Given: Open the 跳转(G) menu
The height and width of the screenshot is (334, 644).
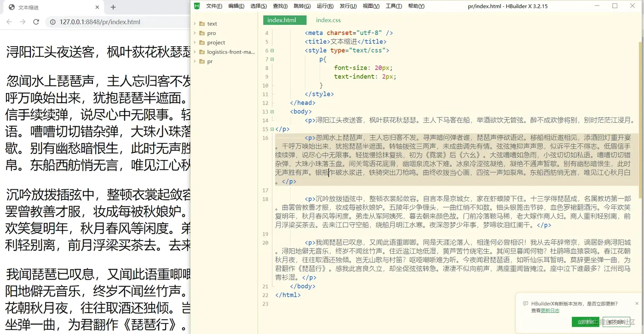Looking at the screenshot, I should [x=302, y=6].
